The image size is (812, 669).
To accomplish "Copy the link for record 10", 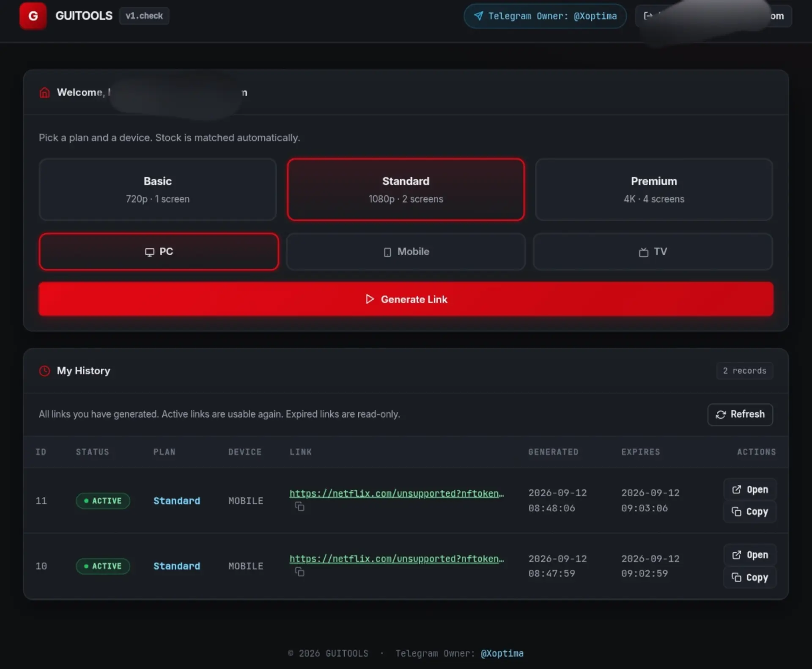I will [x=750, y=578].
